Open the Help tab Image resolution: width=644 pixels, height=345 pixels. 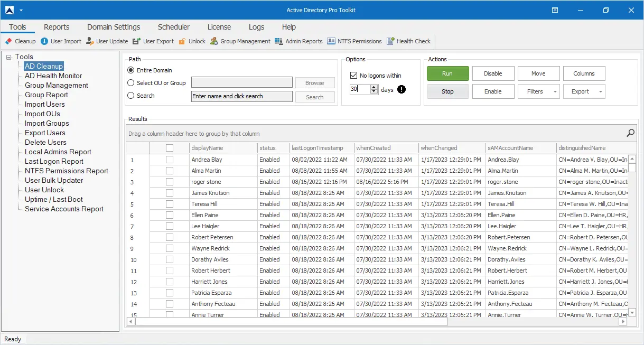point(289,27)
